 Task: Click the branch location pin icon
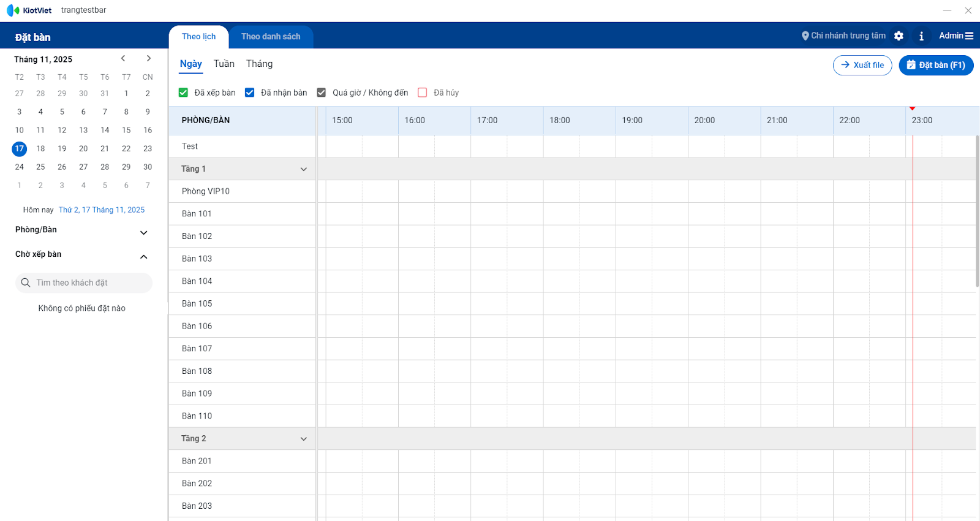[x=805, y=36]
